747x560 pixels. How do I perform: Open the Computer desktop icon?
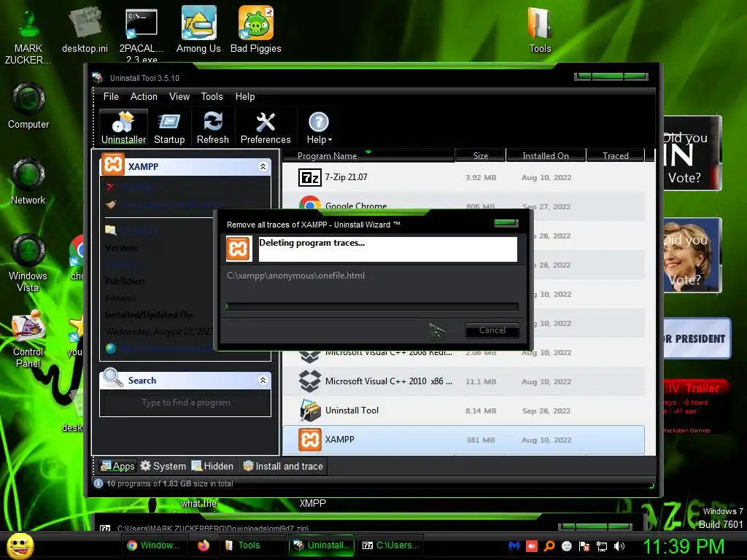[x=28, y=99]
